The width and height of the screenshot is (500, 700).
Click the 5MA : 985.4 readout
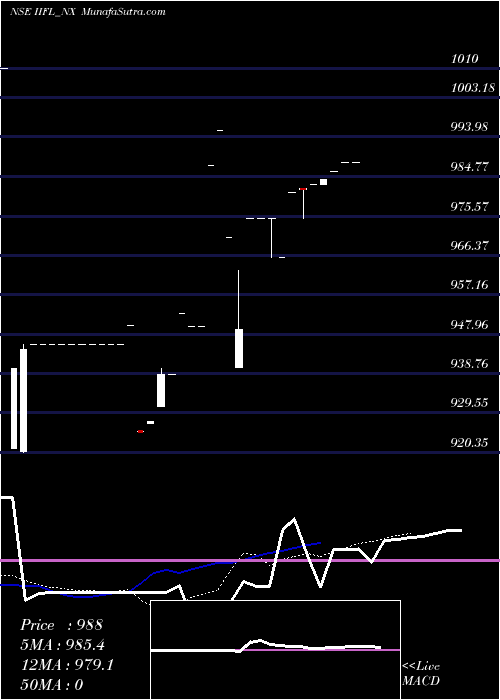[62, 645]
